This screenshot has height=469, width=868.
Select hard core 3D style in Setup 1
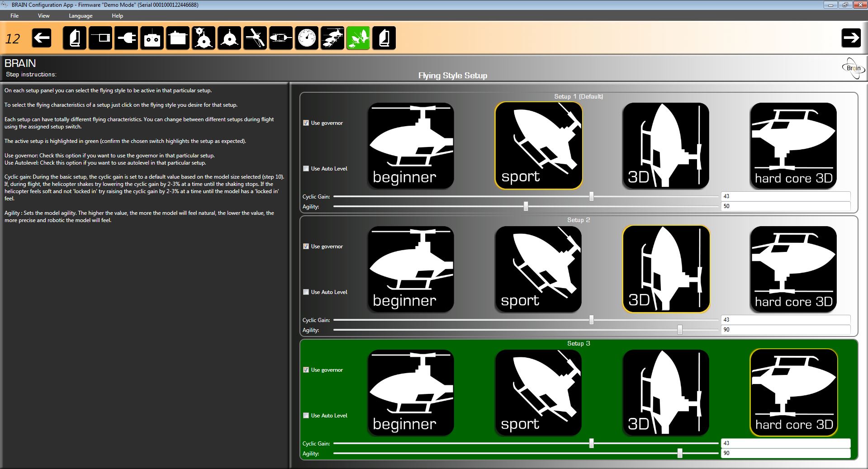pyautogui.click(x=793, y=146)
